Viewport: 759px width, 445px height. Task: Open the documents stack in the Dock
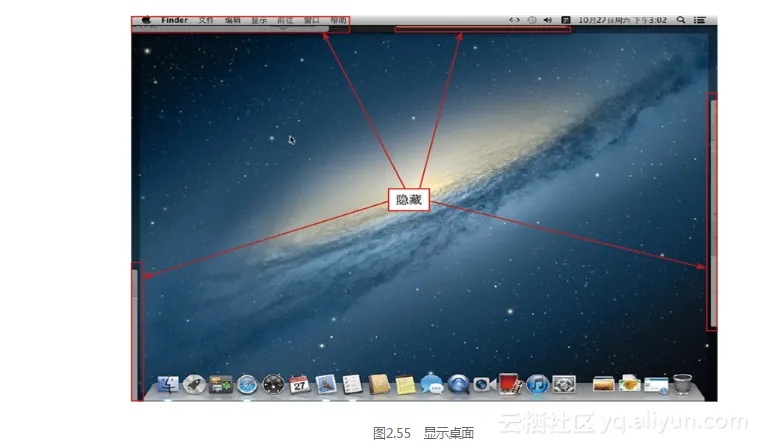point(630,384)
